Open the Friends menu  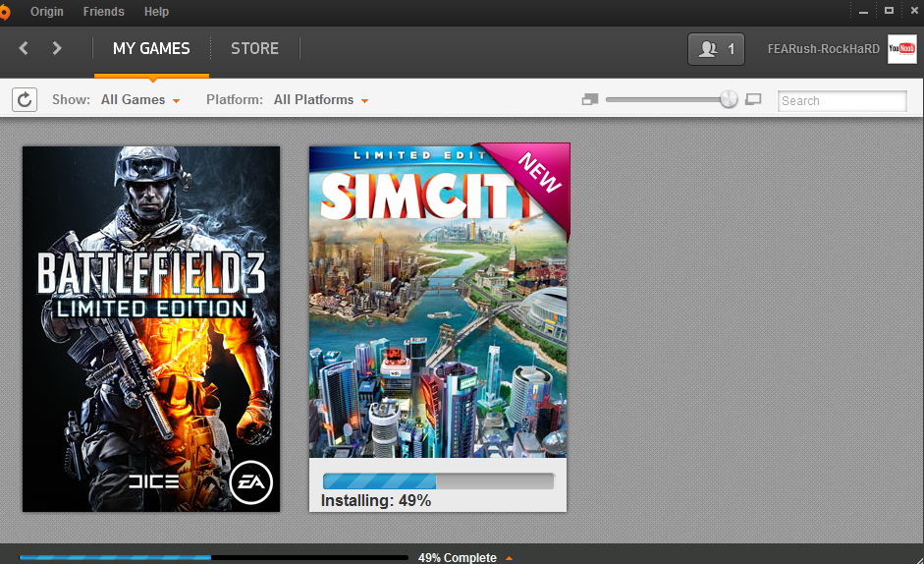click(x=104, y=12)
